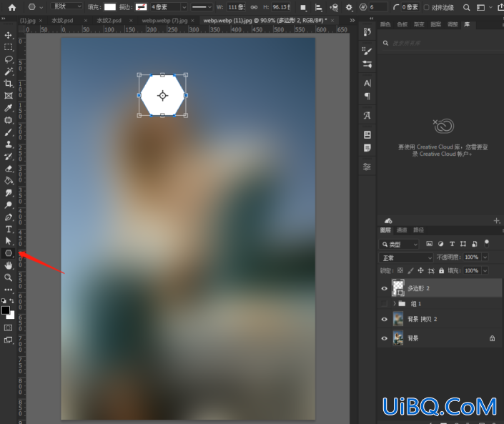Toggle lock transparent pixels
The width and height of the screenshot is (504, 424).
coord(400,271)
